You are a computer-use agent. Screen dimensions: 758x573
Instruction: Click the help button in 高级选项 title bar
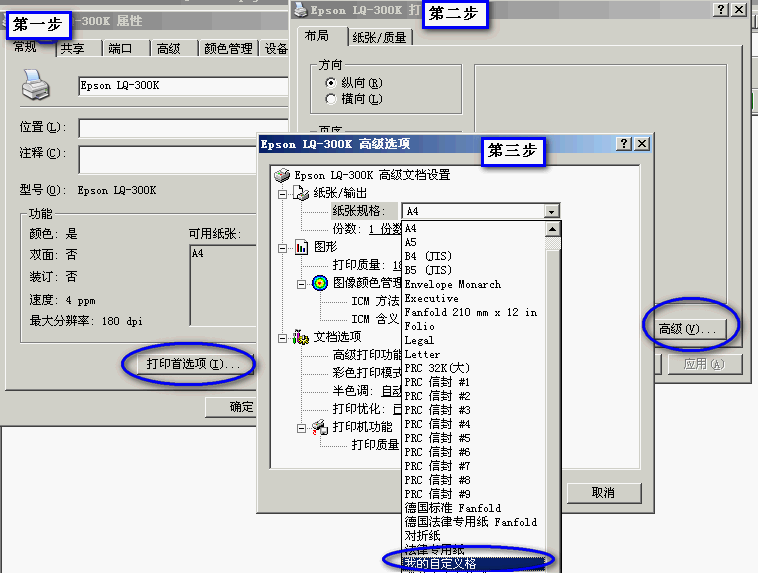(624, 144)
